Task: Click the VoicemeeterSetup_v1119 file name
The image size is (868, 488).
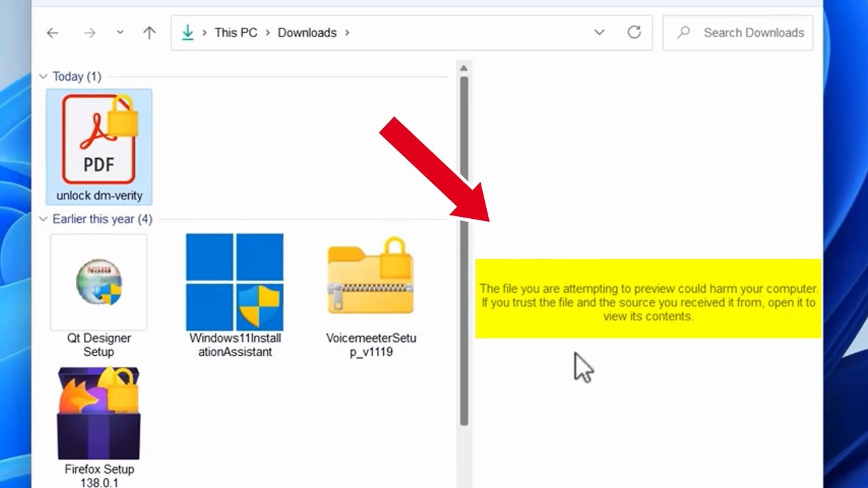Action: coord(371,345)
